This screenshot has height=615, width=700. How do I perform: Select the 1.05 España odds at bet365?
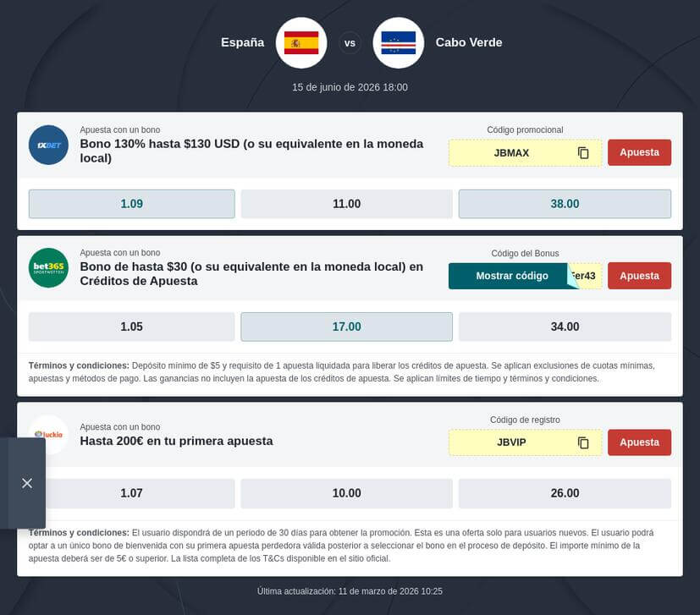tap(132, 326)
